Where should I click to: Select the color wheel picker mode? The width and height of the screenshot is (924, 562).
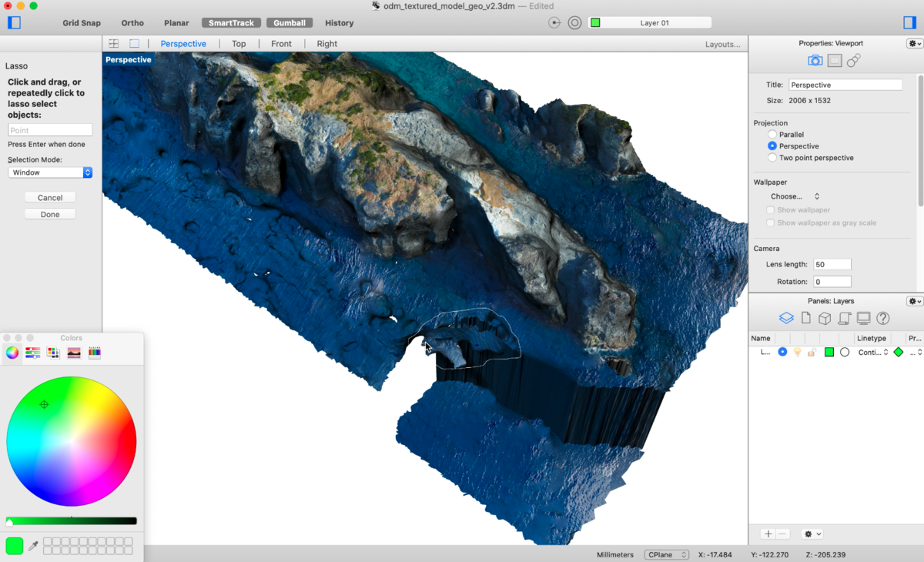12,353
